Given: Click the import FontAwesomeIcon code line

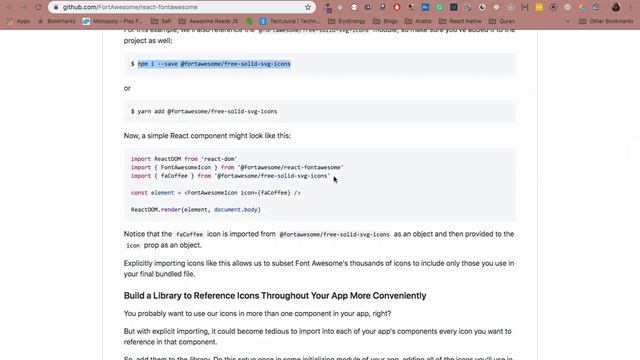Looking at the screenshot, I should tap(237, 167).
